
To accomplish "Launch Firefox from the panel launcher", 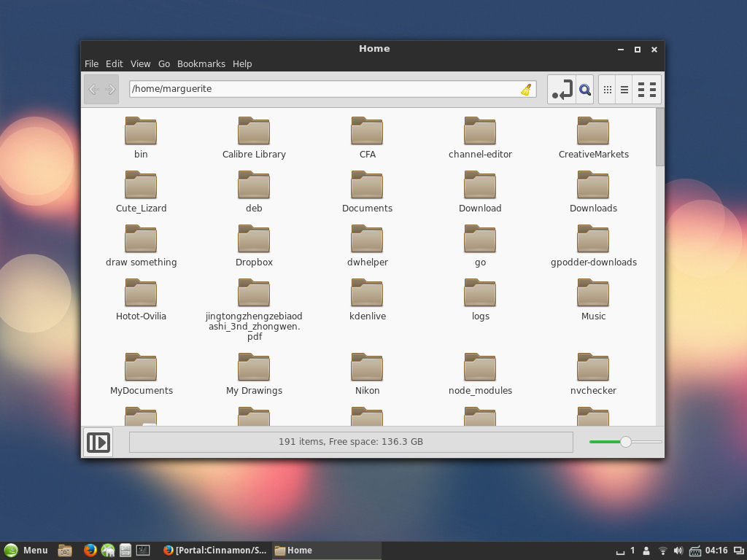I will click(90, 551).
